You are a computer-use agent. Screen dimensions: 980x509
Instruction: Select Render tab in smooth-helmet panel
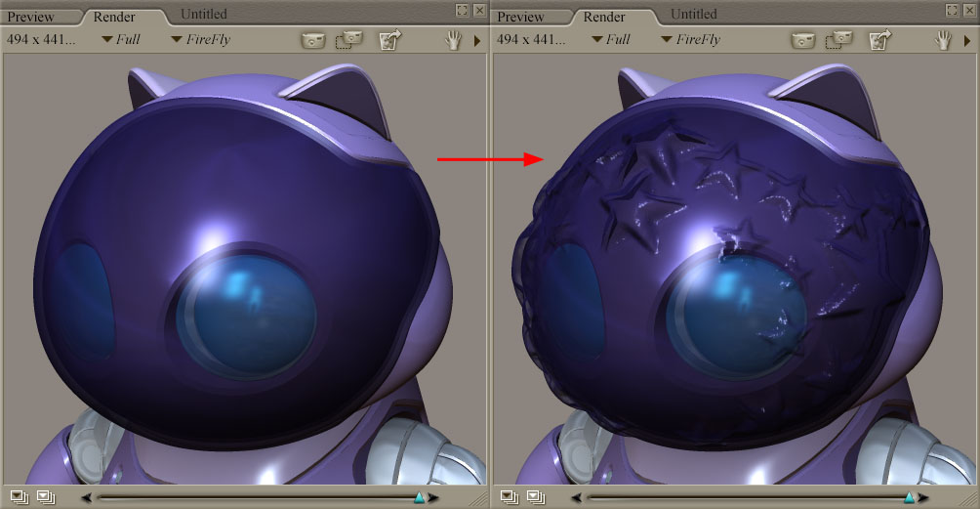(x=114, y=17)
